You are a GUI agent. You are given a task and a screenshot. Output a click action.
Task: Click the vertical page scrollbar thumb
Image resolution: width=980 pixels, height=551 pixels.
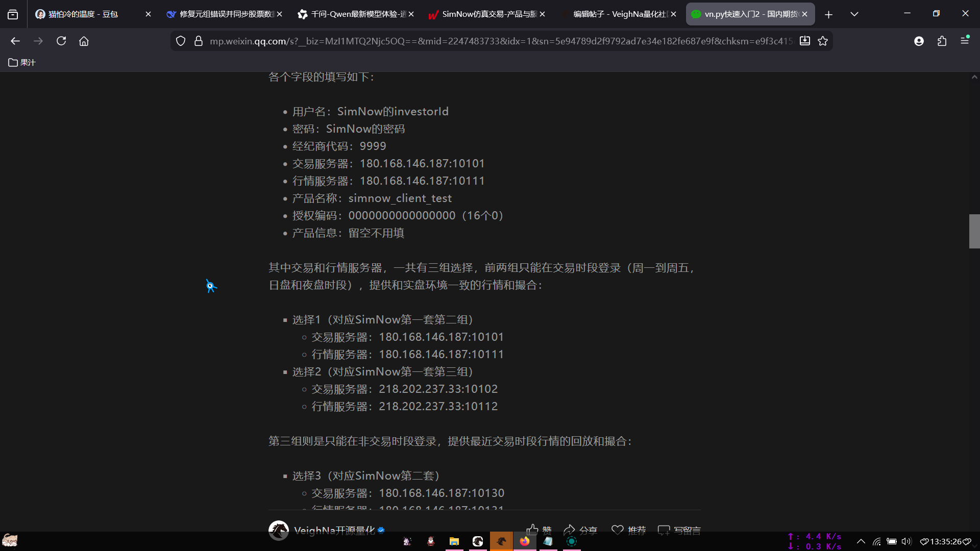coord(974,231)
